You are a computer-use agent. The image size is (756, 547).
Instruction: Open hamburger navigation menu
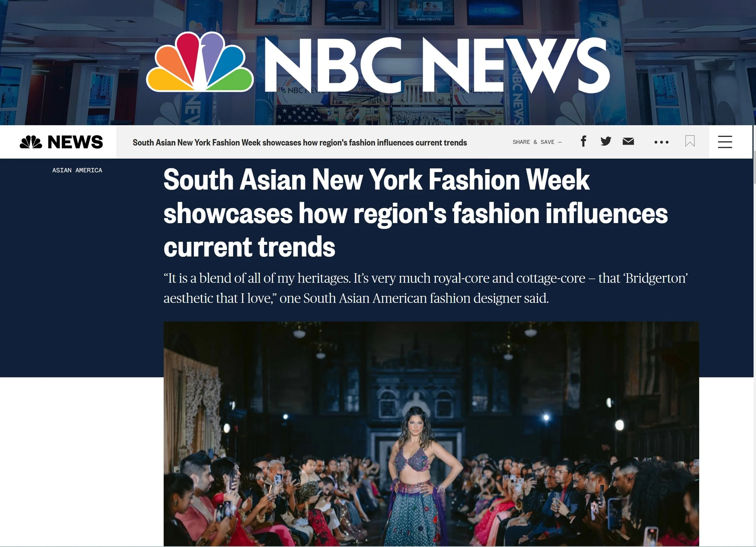(x=725, y=142)
